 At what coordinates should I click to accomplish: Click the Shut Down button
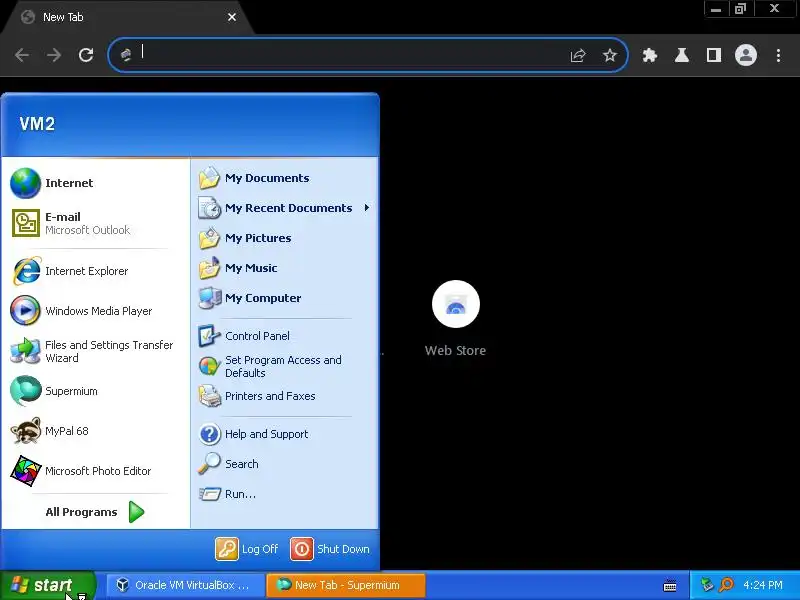[x=330, y=549]
